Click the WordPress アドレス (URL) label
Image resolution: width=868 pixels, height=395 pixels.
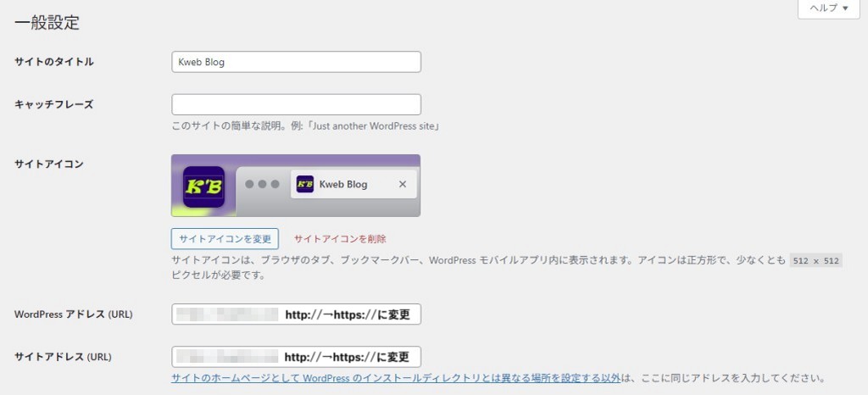[x=74, y=314]
